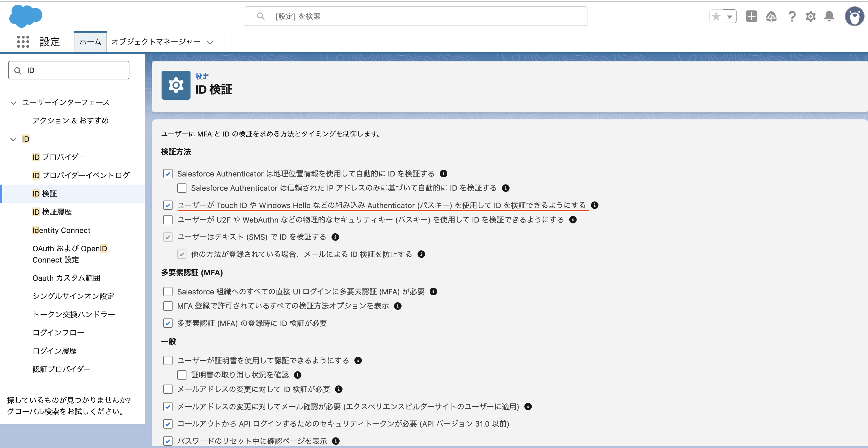Open トークン交換ハンドラー in sidebar
868x448 pixels.
pyautogui.click(x=74, y=314)
